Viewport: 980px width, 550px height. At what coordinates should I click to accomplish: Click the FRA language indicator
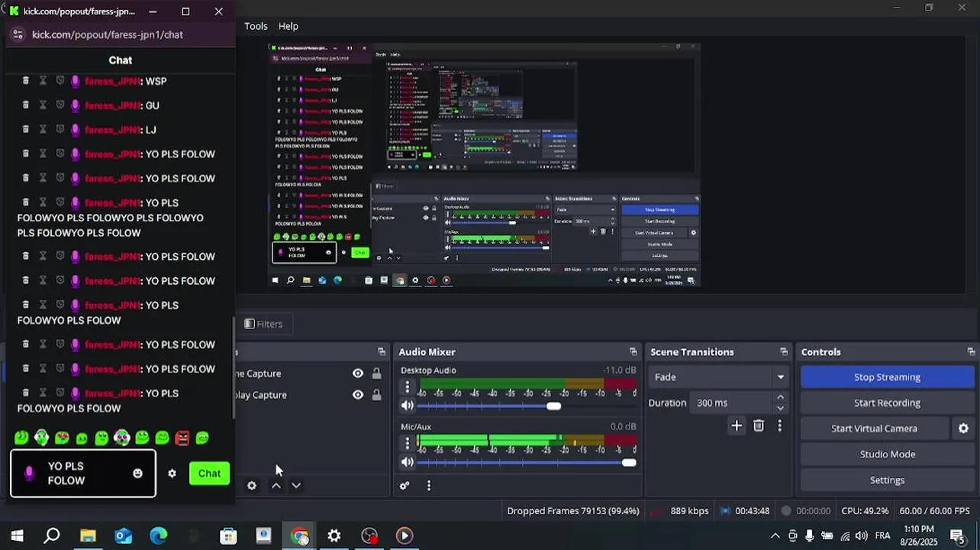pyautogui.click(x=882, y=535)
